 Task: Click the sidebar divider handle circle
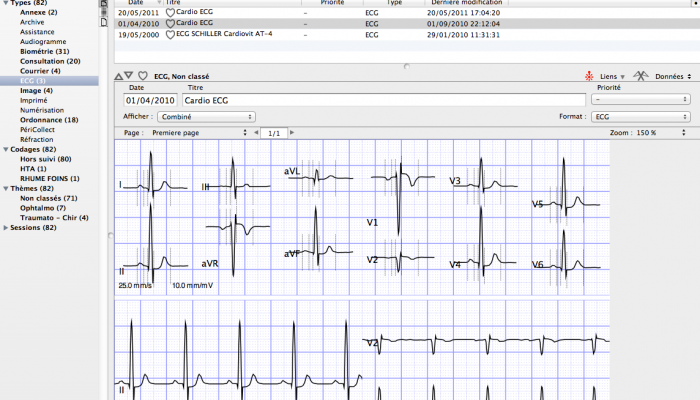pos(110,235)
